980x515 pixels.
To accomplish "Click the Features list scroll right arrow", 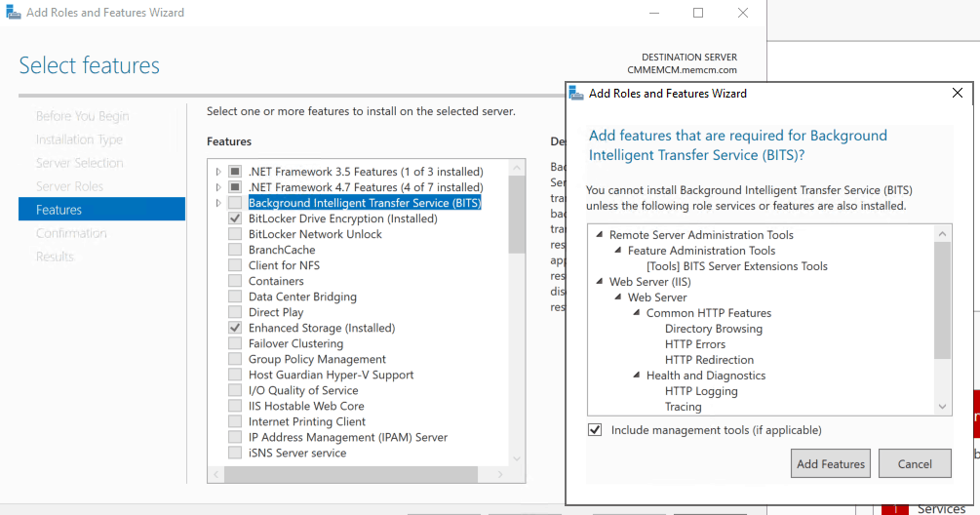I will (500, 474).
